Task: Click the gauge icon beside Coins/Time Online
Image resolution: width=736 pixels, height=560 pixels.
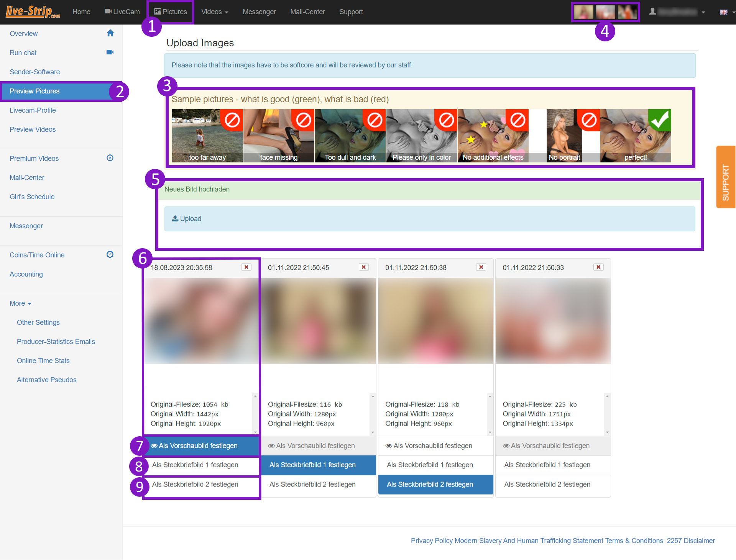Action: click(x=110, y=255)
